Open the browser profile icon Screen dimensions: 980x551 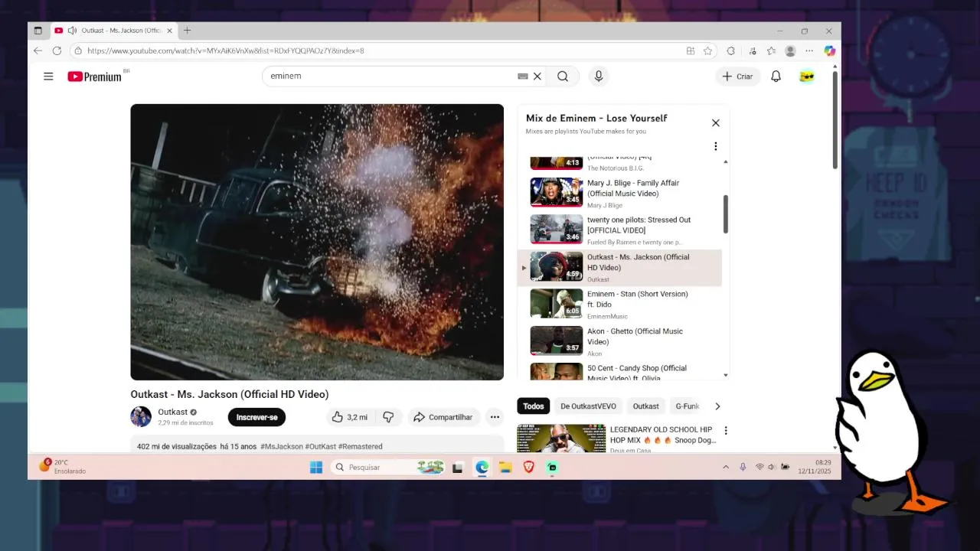click(x=790, y=51)
